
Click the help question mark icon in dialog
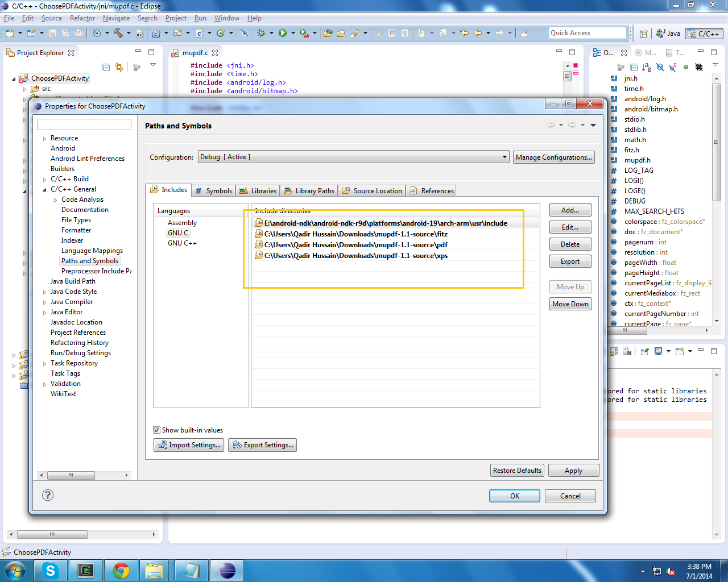click(48, 495)
